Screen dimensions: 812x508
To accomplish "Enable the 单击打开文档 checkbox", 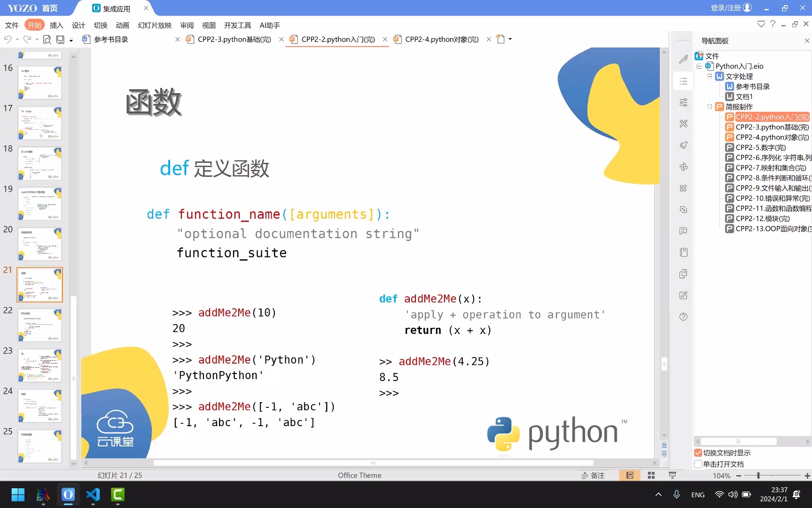I will tap(698, 464).
